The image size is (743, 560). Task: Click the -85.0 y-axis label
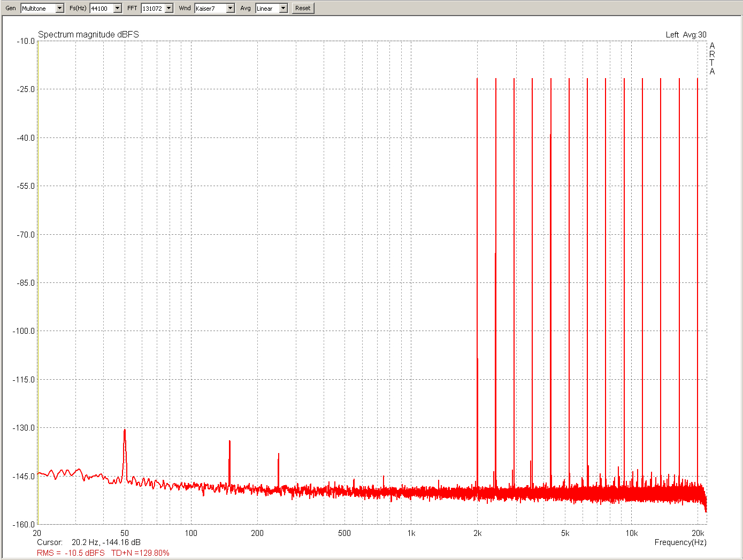coord(25,283)
